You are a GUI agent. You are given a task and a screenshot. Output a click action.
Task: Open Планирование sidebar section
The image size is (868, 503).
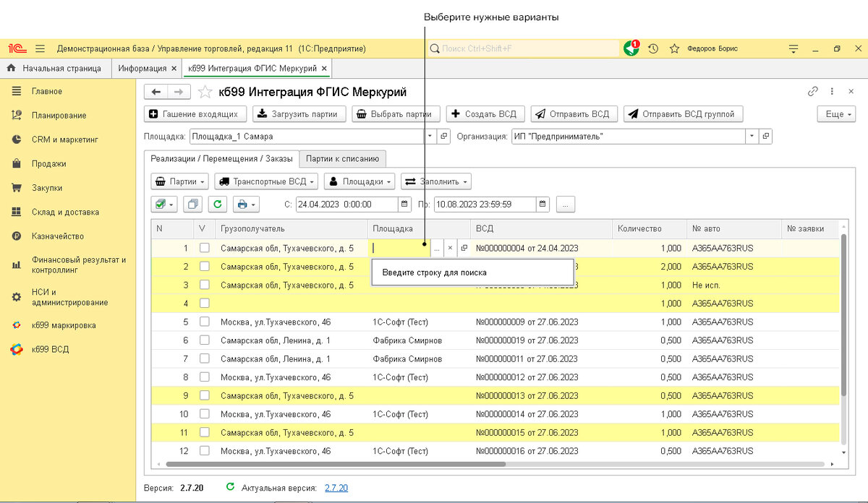59,115
